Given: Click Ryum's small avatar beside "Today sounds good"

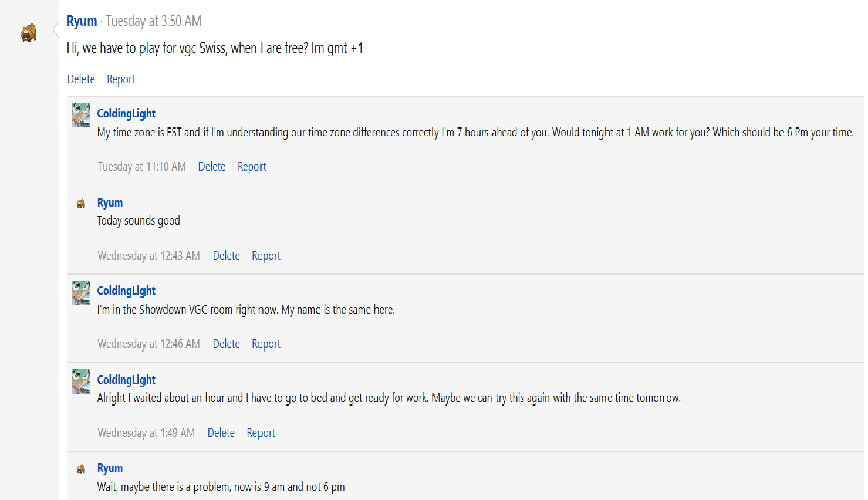Looking at the screenshot, I should [81, 204].
